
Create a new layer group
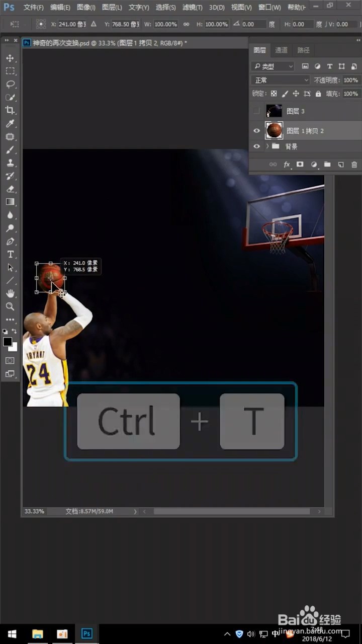[327, 165]
